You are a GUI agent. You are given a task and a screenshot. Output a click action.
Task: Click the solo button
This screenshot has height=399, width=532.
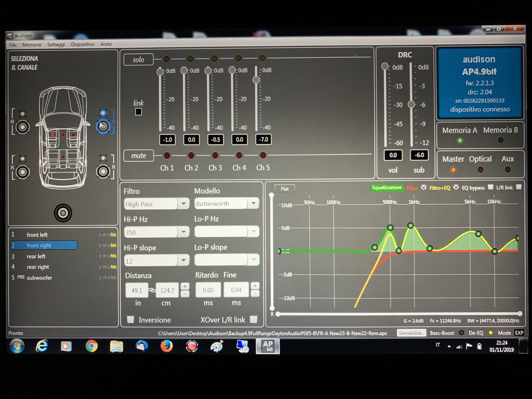click(x=139, y=59)
